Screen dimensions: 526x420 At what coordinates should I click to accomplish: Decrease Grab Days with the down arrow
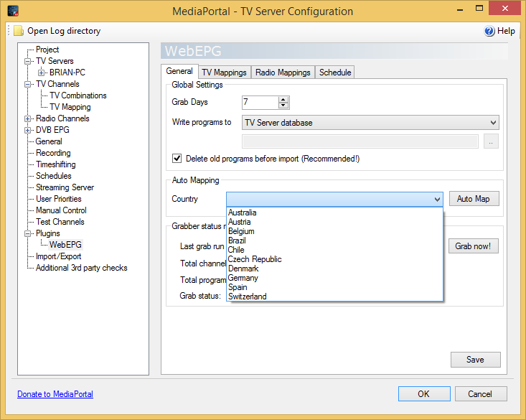click(283, 106)
